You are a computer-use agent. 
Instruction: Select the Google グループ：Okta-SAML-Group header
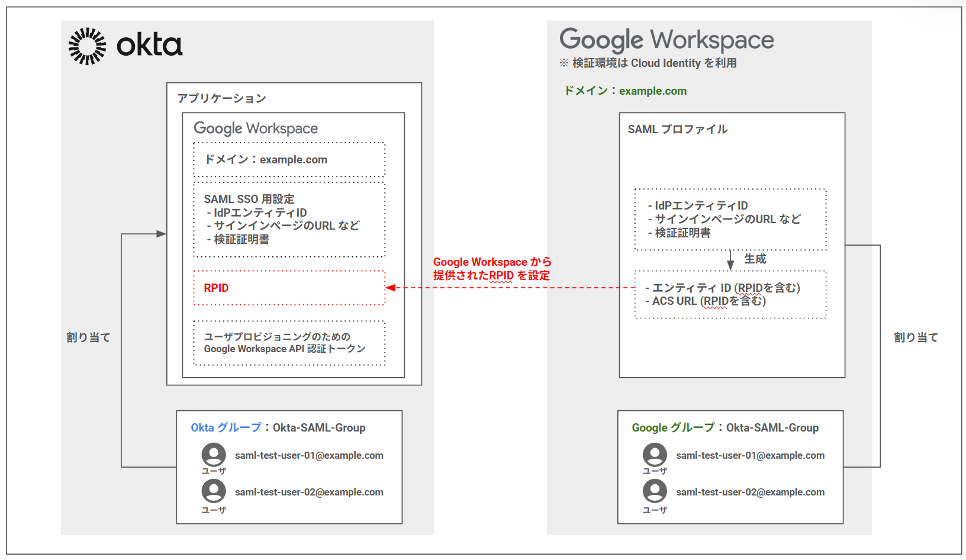[725, 427]
